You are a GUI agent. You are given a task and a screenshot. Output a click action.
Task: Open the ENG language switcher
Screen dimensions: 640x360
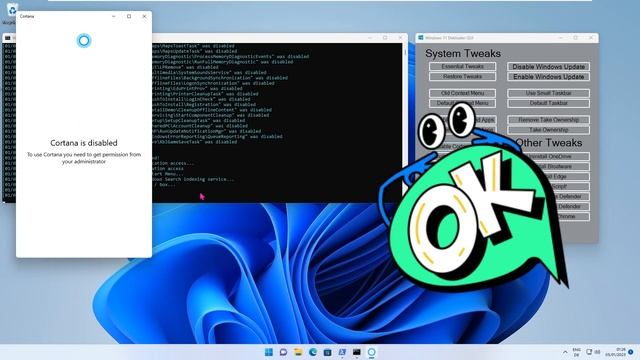(576, 352)
